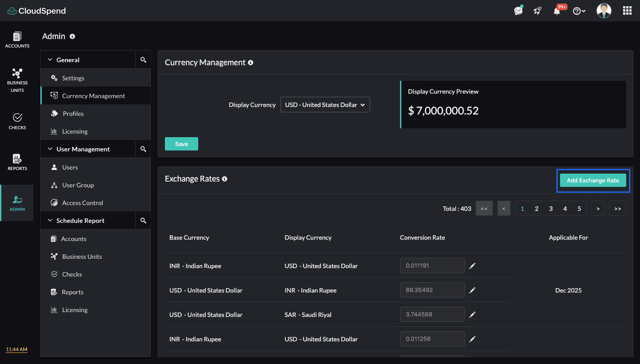The height and width of the screenshot is (364, 640).
Task: Click the search icon beside General section
Action: pos(143,59)
